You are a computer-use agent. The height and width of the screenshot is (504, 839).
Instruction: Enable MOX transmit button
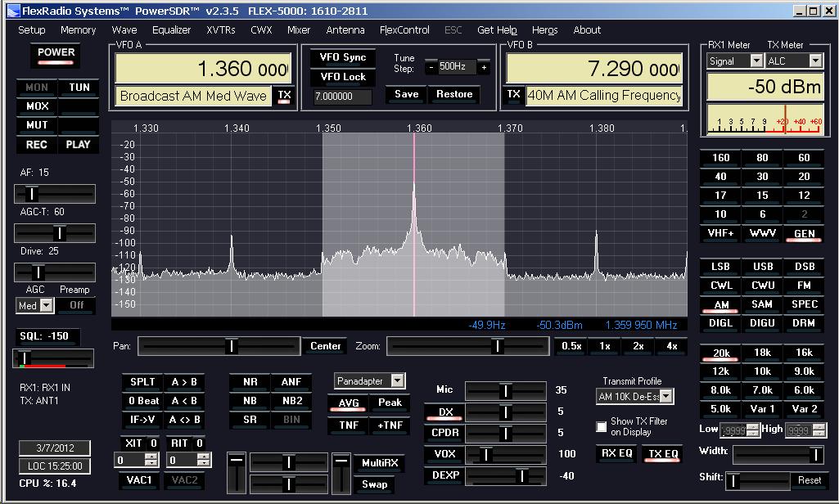point(37,106)
